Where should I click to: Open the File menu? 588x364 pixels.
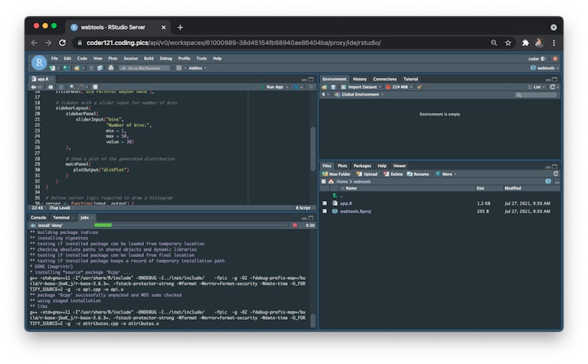54,58
